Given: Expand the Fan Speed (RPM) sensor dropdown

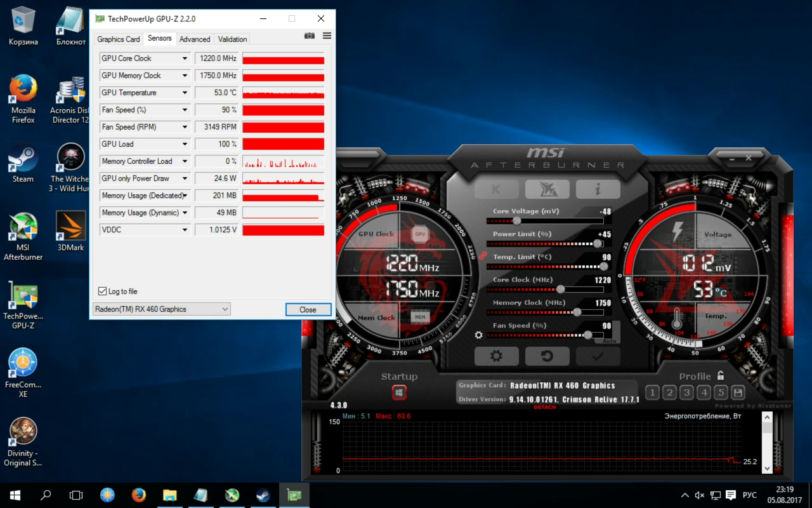Looking at the screenshot, I should (185, 127).
